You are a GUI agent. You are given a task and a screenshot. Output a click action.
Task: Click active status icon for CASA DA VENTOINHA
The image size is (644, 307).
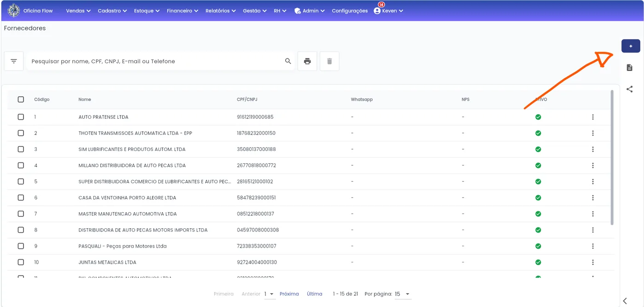pyautogui.click(x=538, y=197)
